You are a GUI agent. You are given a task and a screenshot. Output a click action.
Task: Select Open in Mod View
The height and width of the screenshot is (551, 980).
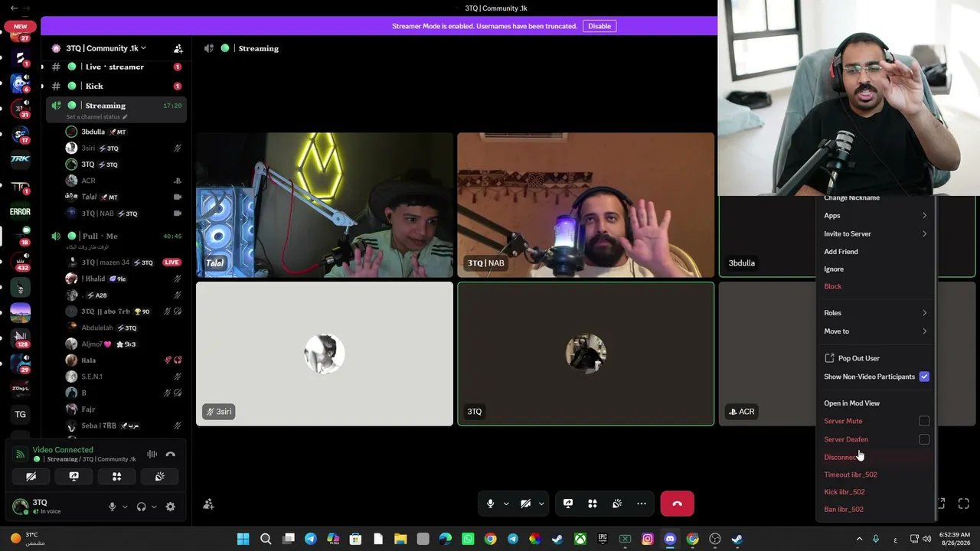point(876,403)
